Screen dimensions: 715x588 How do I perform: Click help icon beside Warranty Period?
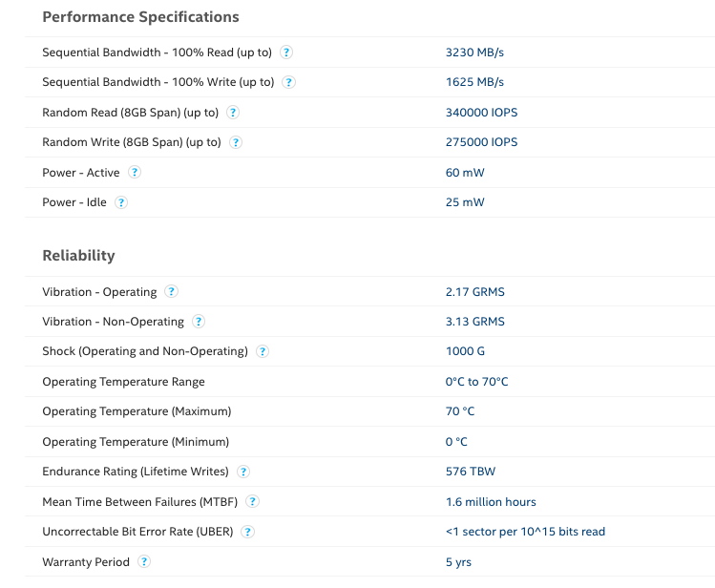(144, 562)
